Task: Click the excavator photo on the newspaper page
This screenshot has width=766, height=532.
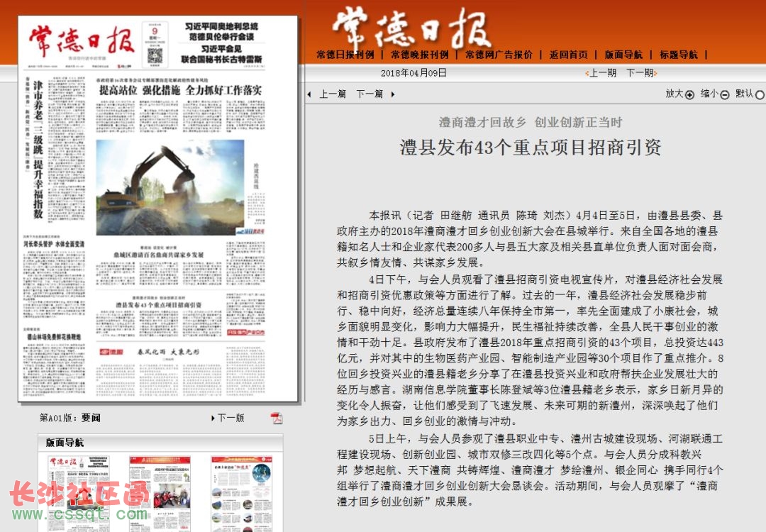Action: pos(170,188)
